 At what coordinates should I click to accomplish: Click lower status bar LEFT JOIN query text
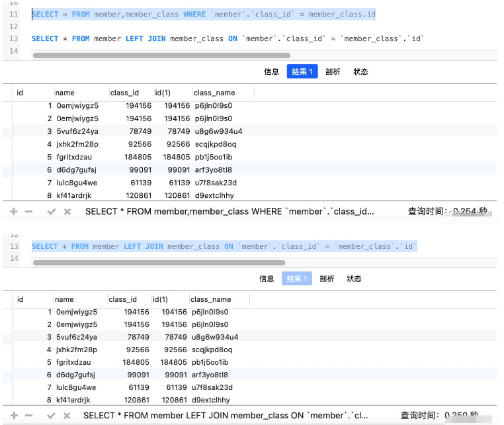(x=226, y=416)
